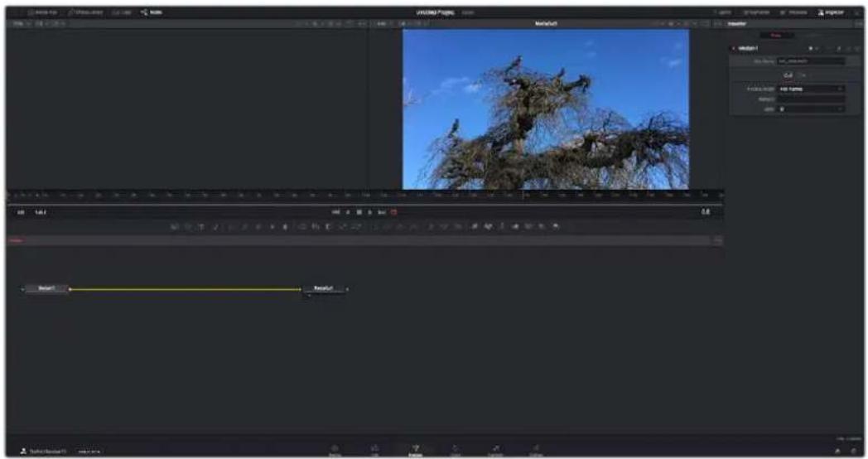
Task: Toggle loop playback in transport
Action: [x=393, y=212]
